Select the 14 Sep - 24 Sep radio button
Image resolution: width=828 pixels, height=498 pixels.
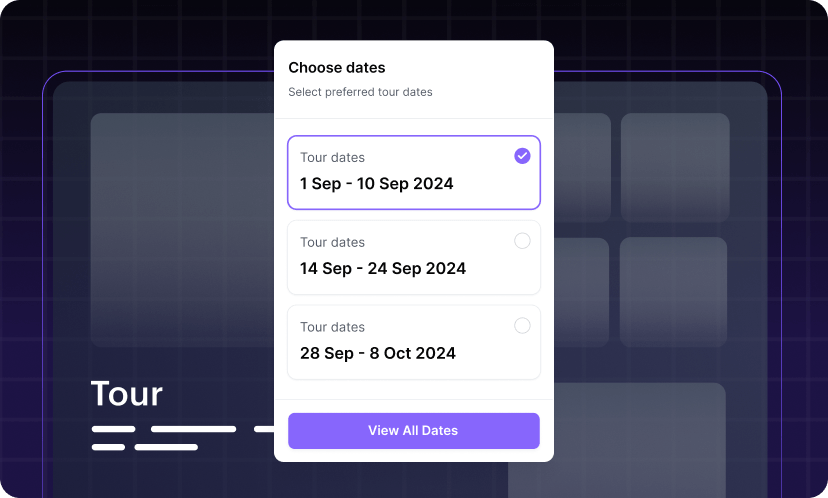click(x=522, y=241)
